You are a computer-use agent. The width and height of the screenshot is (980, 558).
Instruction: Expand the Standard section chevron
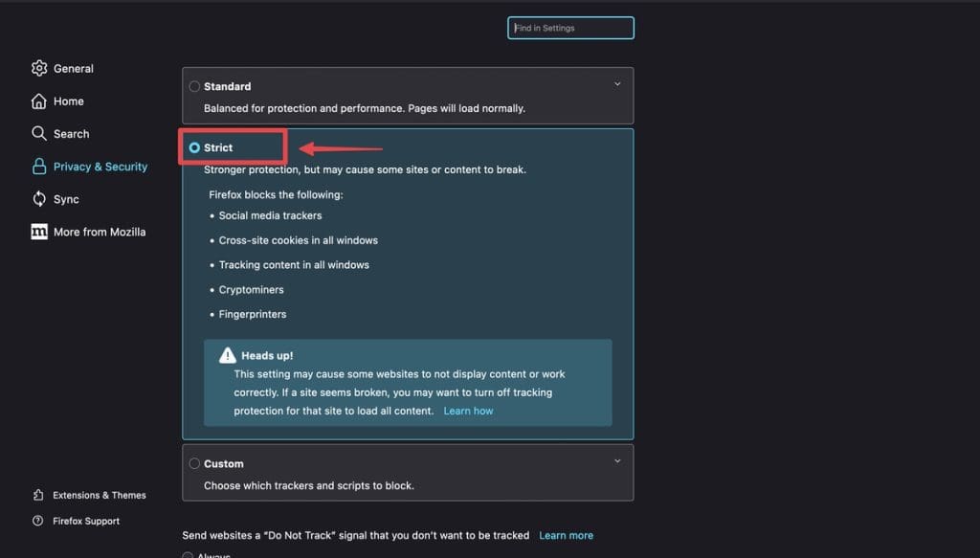[x=617, y=84]
